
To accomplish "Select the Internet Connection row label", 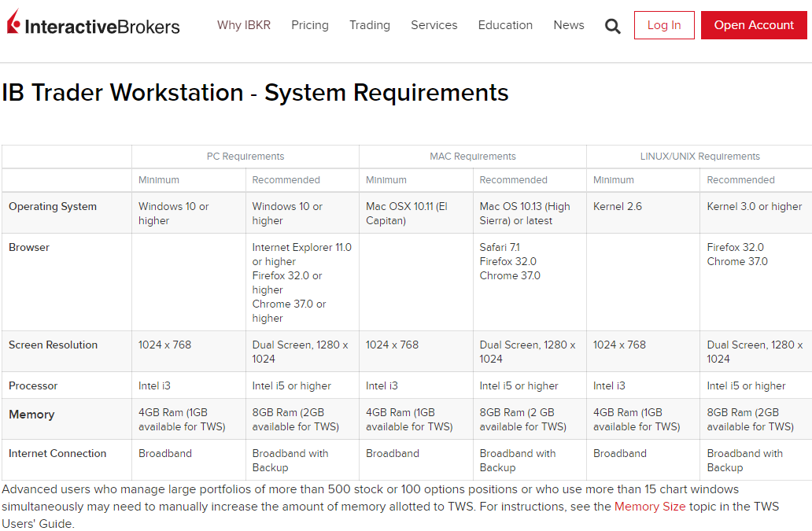I will click(x=57, y=454).
